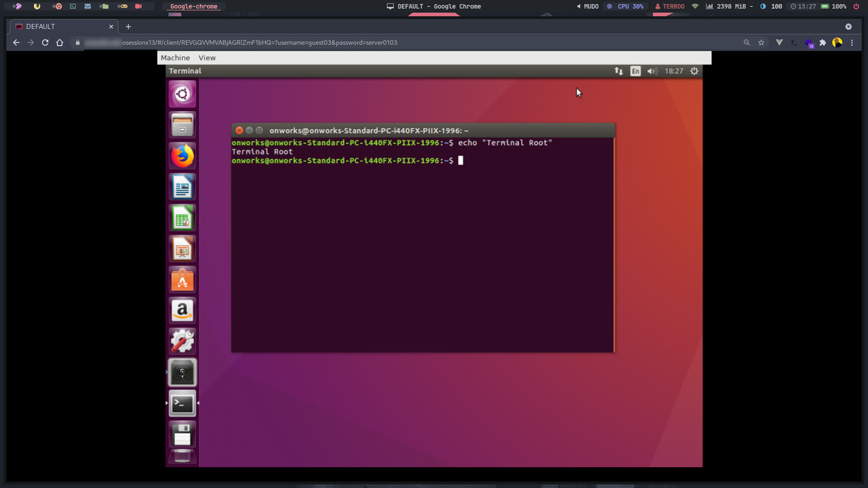Image resolution: width=868 pixels, height=488 pixels.
Task: Click the Chrome home button
Action: (60, 42)
